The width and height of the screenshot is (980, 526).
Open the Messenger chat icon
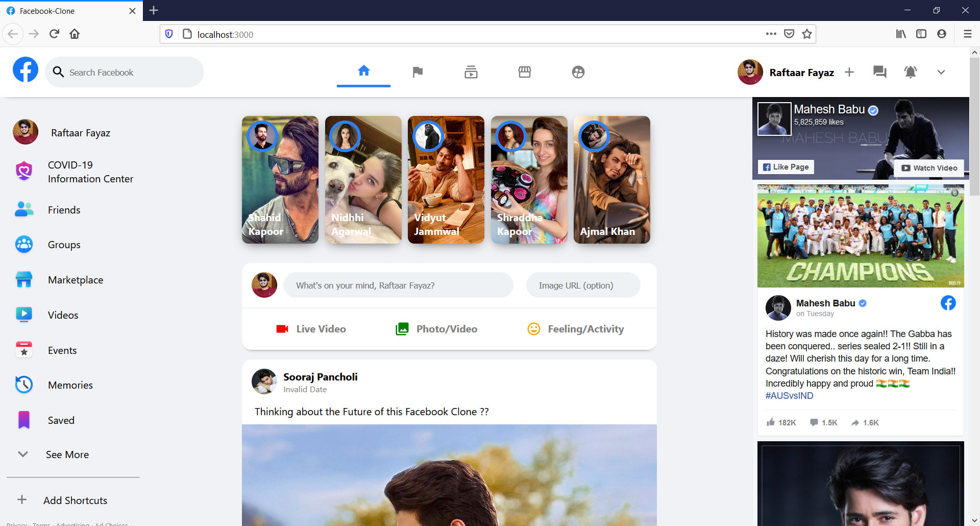pos(880,72)
